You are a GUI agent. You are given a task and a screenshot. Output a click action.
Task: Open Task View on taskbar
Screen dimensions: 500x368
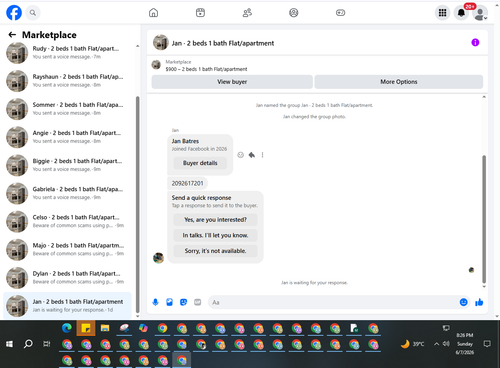coord(47,344)
